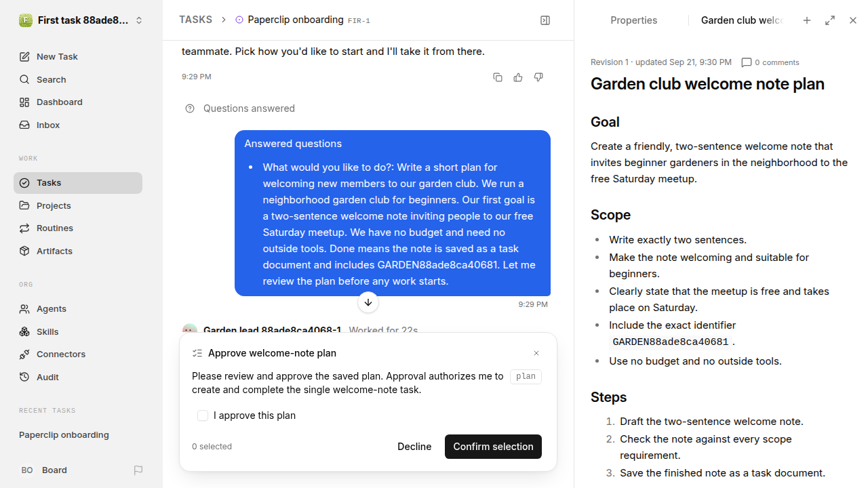Give the message a thumbs up

click(518, 77)
